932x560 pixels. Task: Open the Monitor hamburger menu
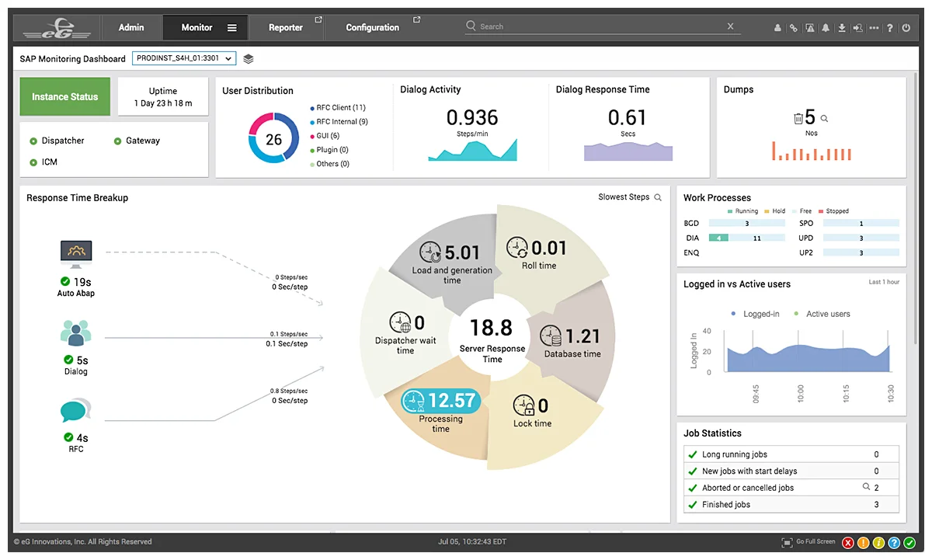(232, 28)
